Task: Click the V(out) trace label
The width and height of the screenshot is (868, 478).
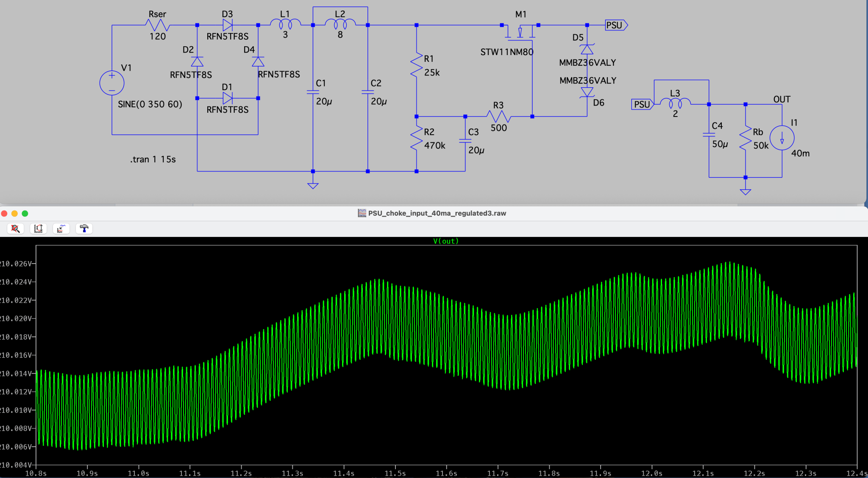Action: coord(445,241)
